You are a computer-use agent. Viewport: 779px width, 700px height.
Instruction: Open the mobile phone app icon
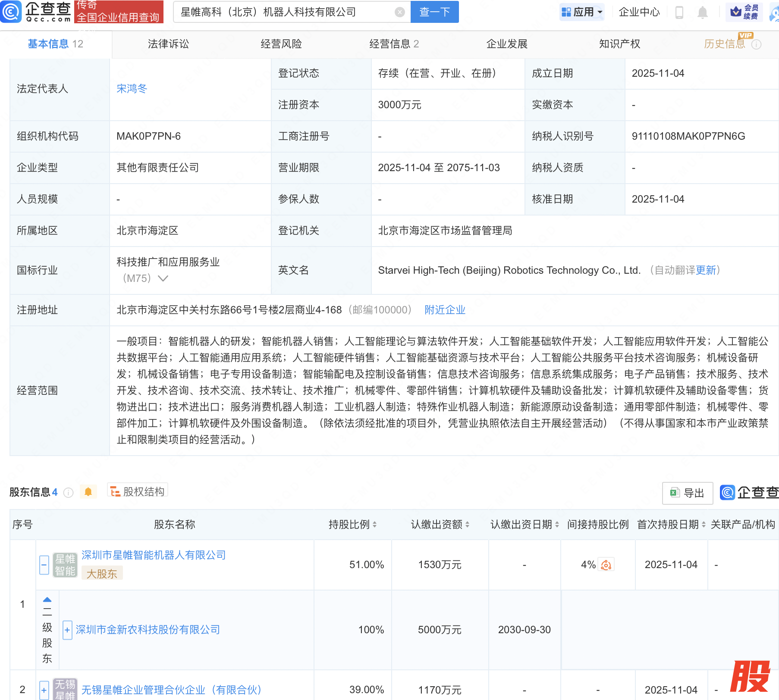coord(679,12)
